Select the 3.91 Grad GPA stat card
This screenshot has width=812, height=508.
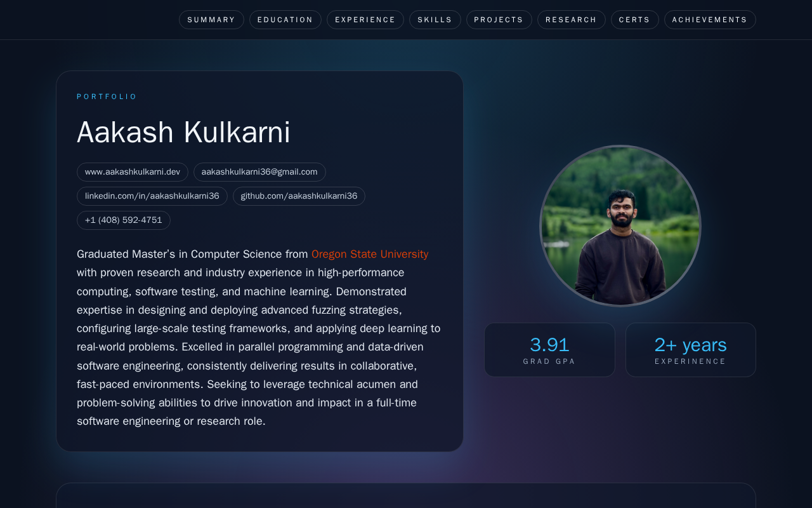(549, 350)
